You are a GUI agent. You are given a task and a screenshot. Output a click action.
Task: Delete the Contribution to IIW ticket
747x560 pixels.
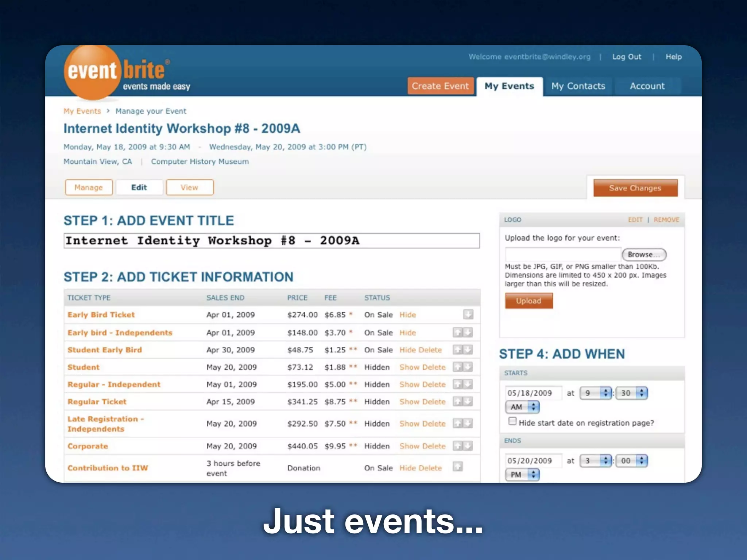point(430,468)
